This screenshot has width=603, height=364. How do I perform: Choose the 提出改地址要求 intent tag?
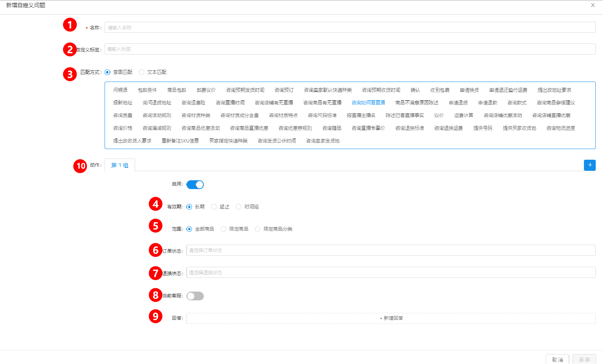[x=555, y=90]
